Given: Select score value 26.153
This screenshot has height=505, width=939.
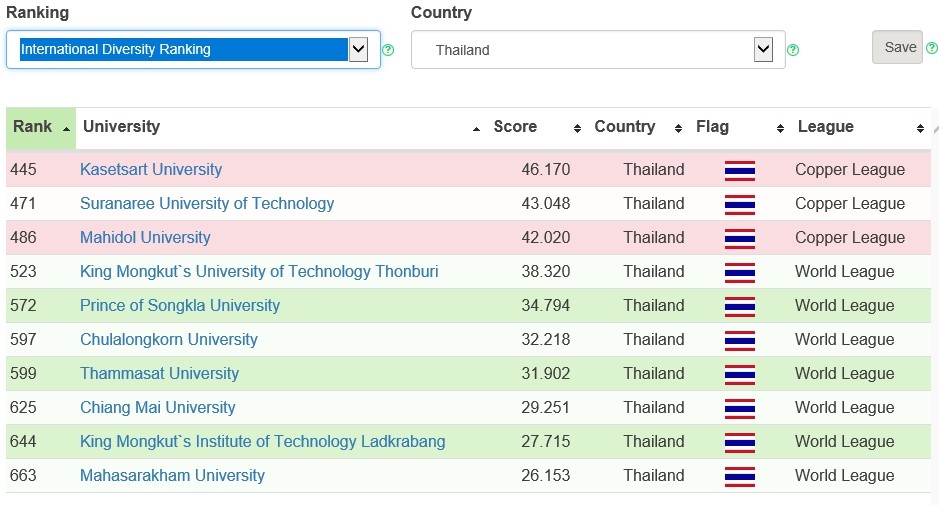Looking at the screenshot, I should (x=546, y=476).
